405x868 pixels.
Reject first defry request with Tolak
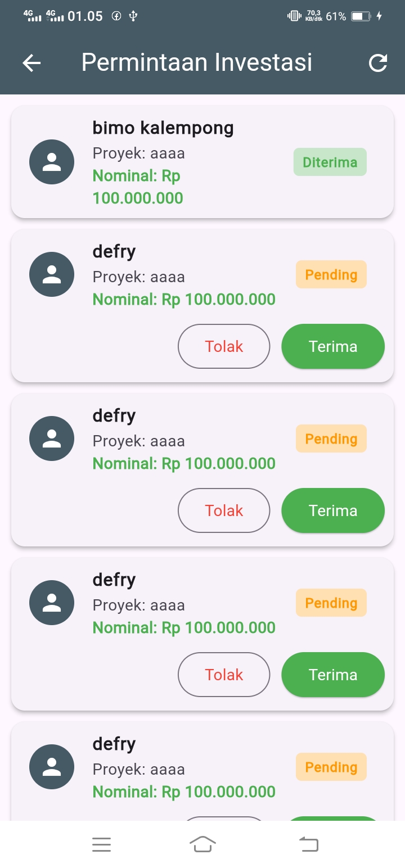point(224,346)
